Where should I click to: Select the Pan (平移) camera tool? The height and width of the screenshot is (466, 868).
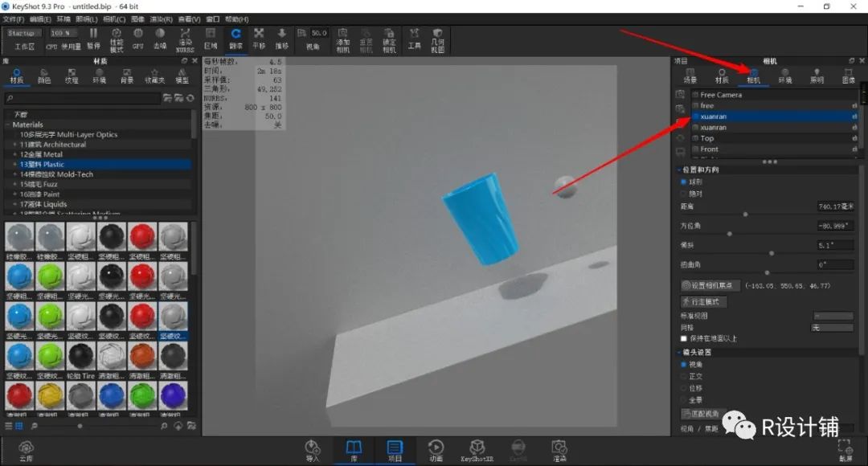(259, 39)
